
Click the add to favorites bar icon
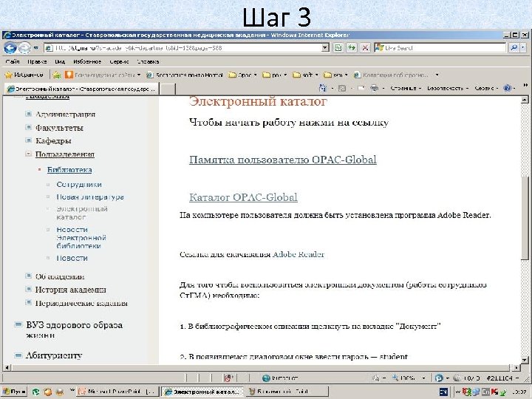pyautogui.click(x=57, y=75)
